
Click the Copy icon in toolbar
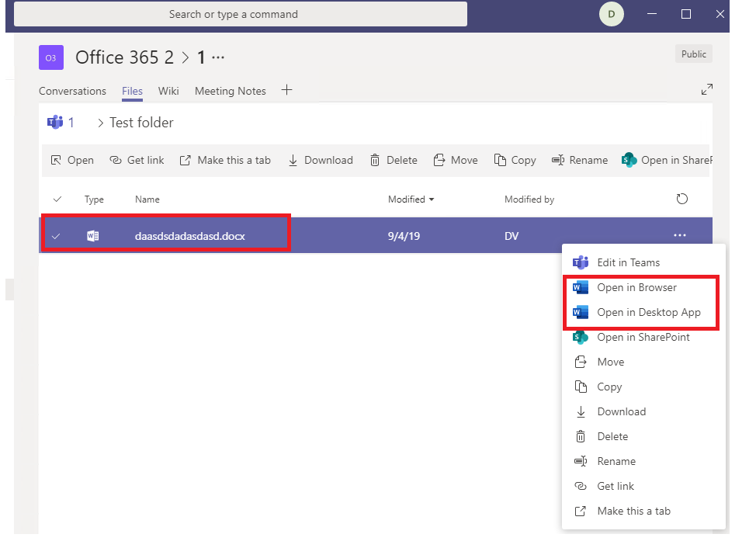pyautogui.click(x=500, y=160)
